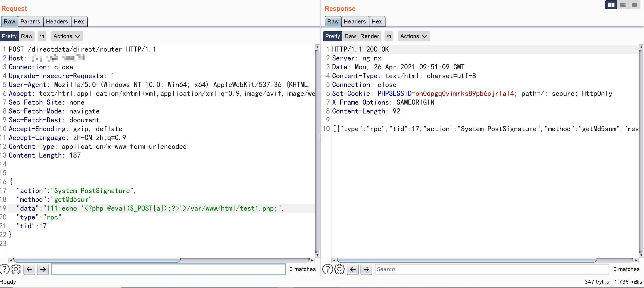
Task: Click the response pane help question-mark icon
Action: coord(327,269)
